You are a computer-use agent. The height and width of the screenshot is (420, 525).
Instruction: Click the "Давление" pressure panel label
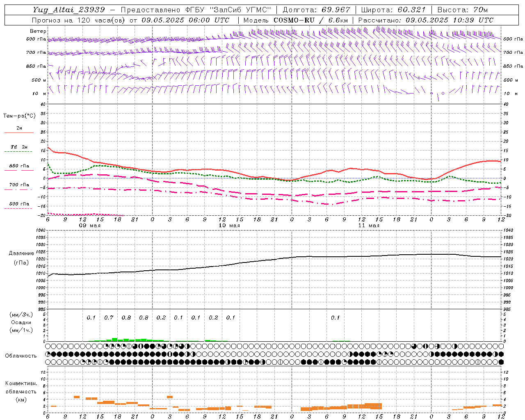click(x=21, y=253)
